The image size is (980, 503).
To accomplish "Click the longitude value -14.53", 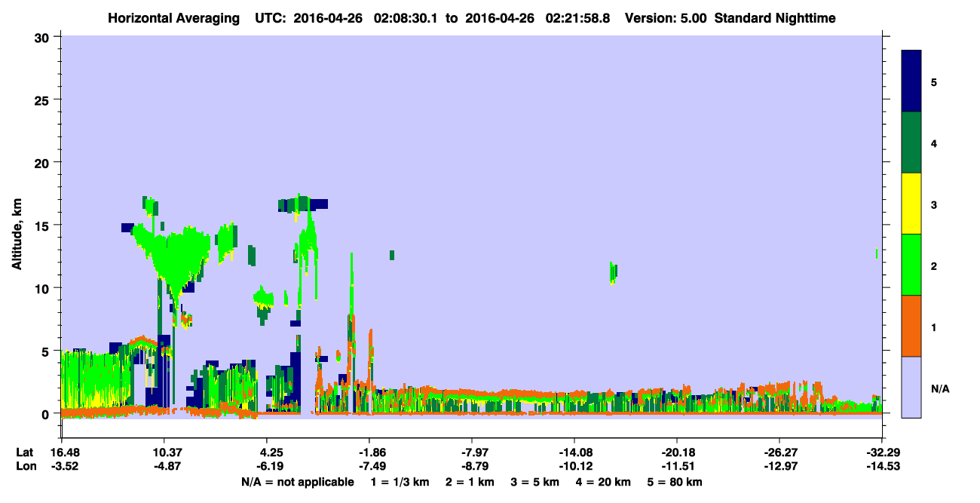I will pos(882,466).
